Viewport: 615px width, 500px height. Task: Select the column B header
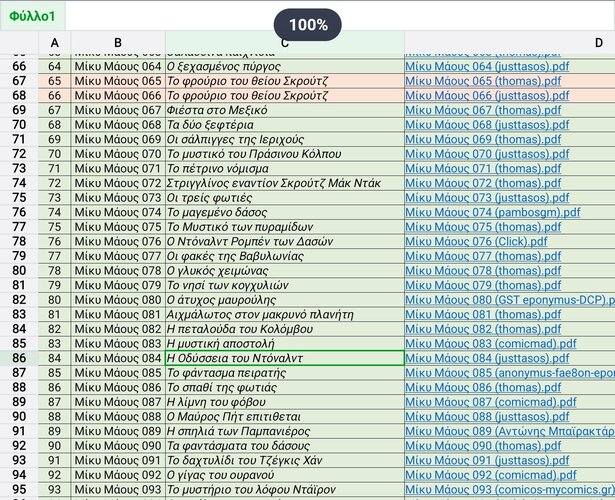point(117,42)
